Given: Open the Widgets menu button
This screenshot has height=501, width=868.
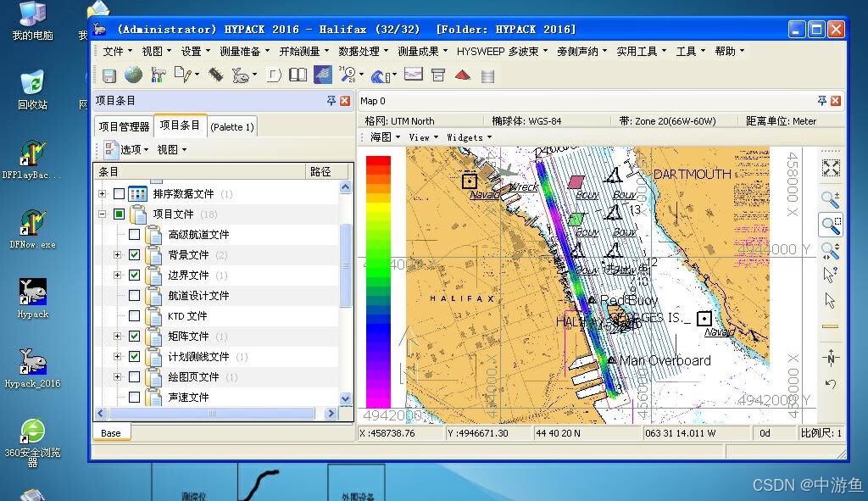Looking at the screenshot, I should [x=470, y=137].
